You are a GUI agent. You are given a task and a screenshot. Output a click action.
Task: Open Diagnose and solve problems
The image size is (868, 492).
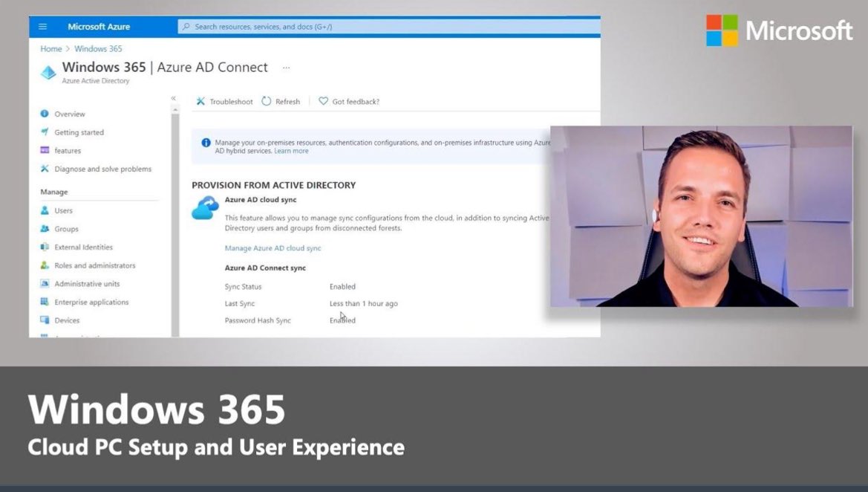(x=103, y=169)
